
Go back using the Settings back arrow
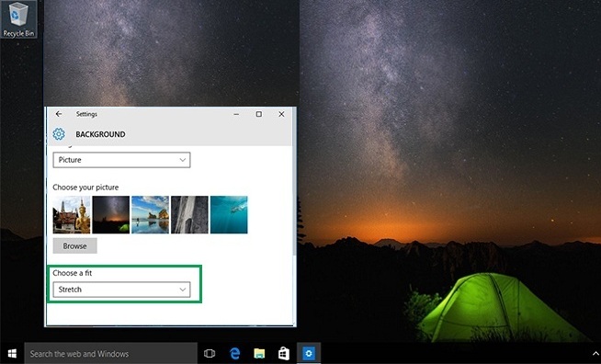tap(59, 114)
